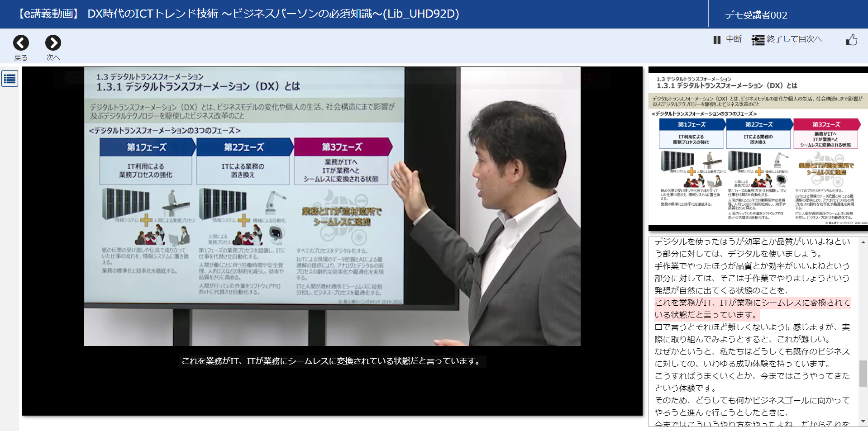Viewport: 868px width, 431px height.
Task: Click the transcript scrollbar thumb
Action: click(x=863, y=373)
